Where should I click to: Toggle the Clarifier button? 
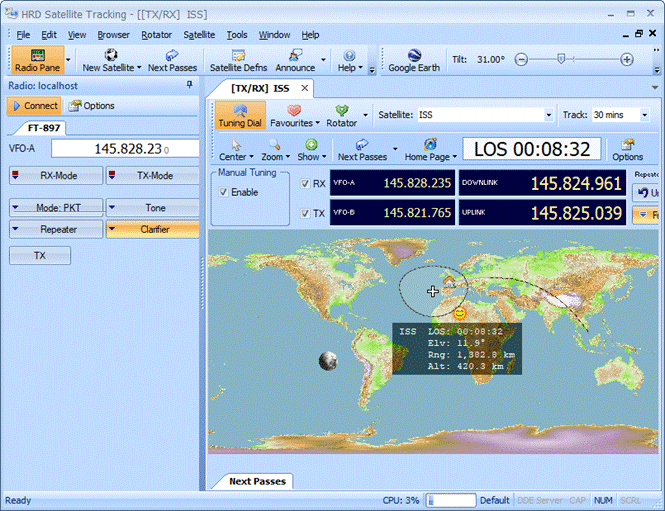(153, 229)
